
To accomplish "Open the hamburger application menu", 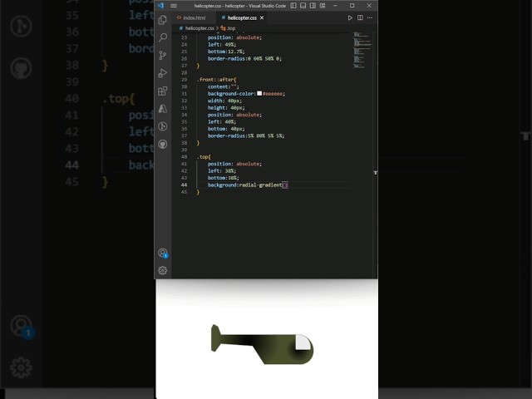I will click(174, 6).
